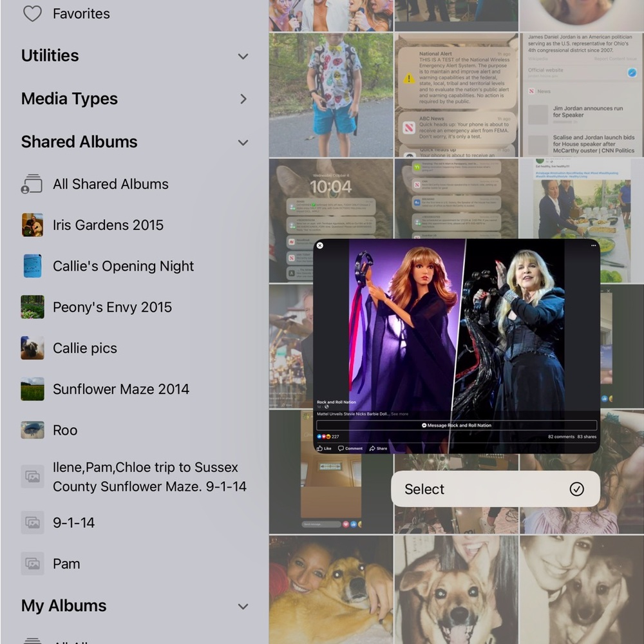This screenshot has height=644, width=644.
Task: Open the Jim Jordan search results screenshot thumbnail
Action: click(582, 95)
